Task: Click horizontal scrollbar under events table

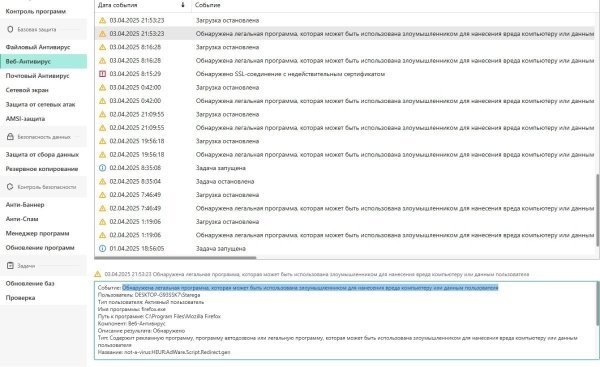Action: tap(175, 258)
